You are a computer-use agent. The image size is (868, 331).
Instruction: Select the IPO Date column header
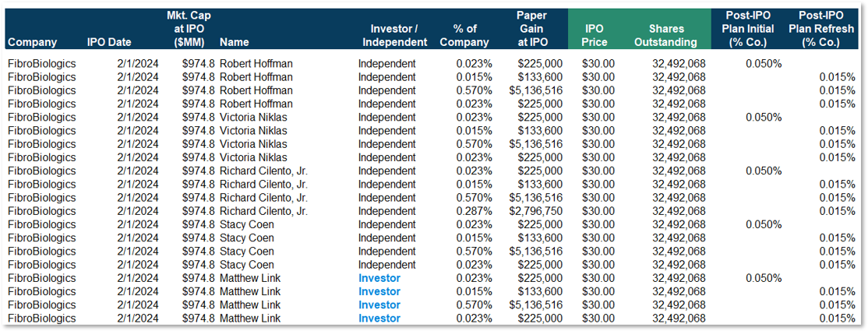(x=109, y=42)
